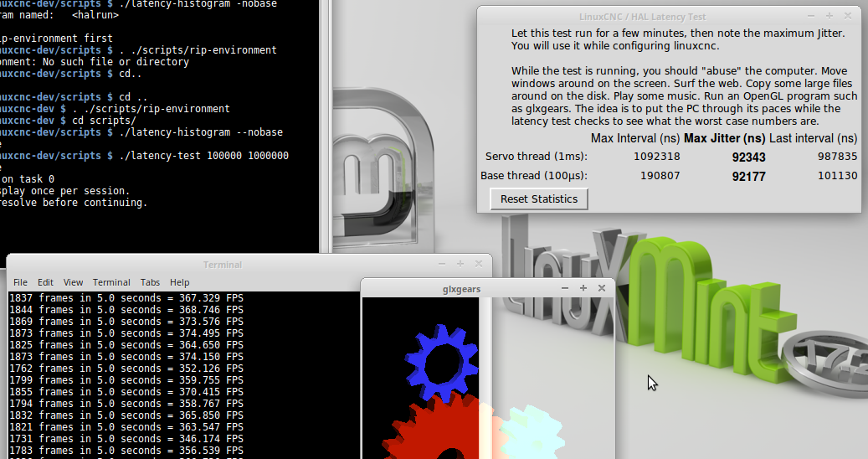Click the './latency-test 100000 1000000' command line
Screen dimensions: 868x459
[145, 156]
